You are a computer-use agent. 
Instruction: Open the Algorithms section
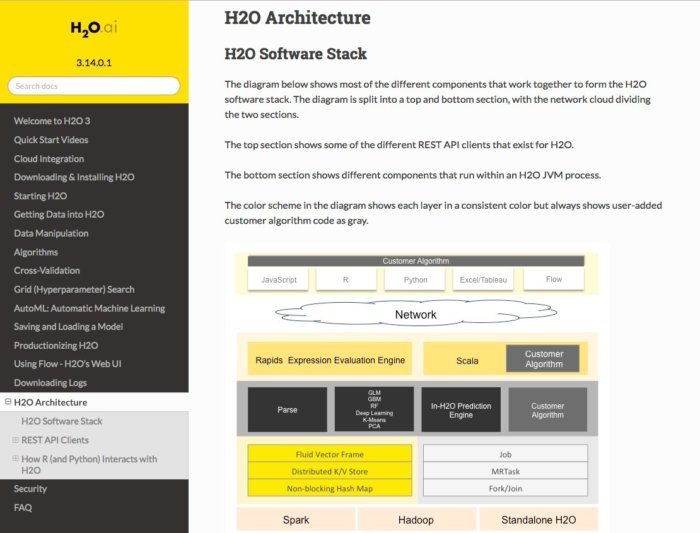pyautogui.click(x=36, y=252)
